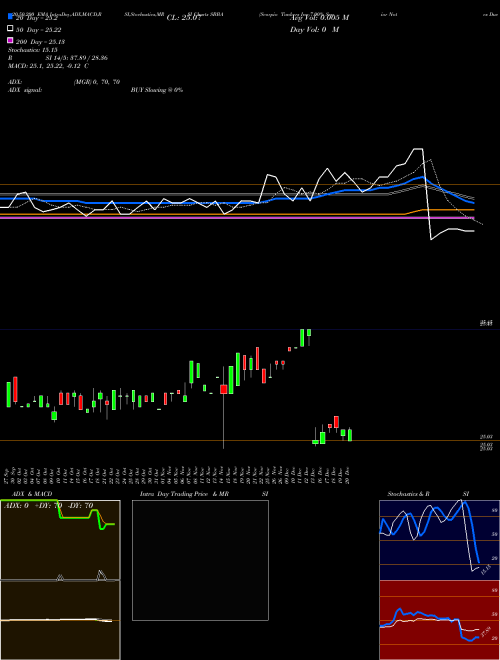The width and height of the screenshot is (500, 660).
Task: Click the long-wick red candle mid-chart
Action: click(x=223, y=389)
